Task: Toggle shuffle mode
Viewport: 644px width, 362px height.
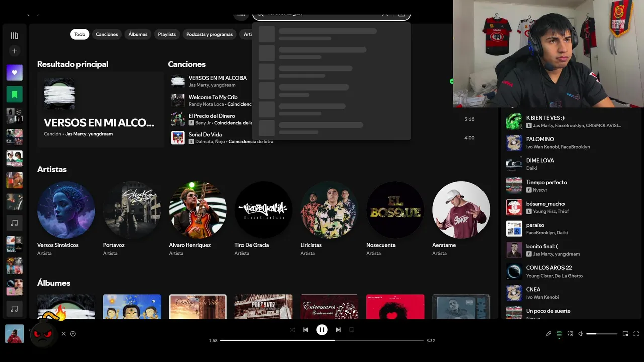Action: [292, 330]
